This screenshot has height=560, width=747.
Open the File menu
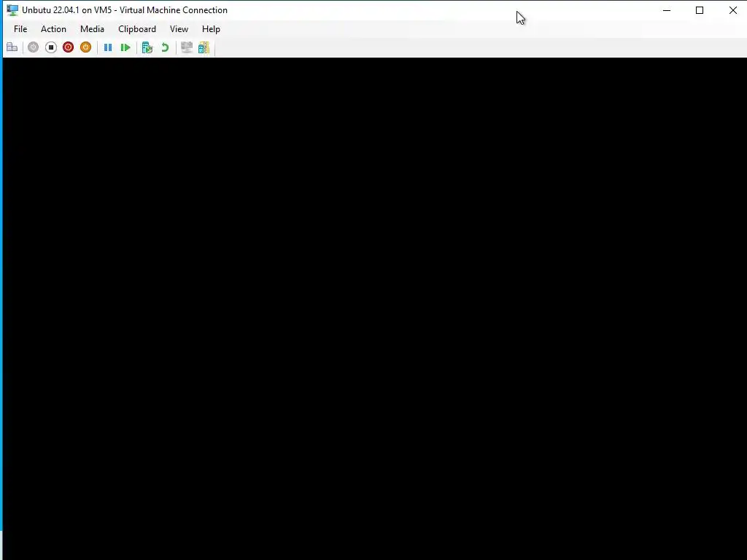click(20, 29)
